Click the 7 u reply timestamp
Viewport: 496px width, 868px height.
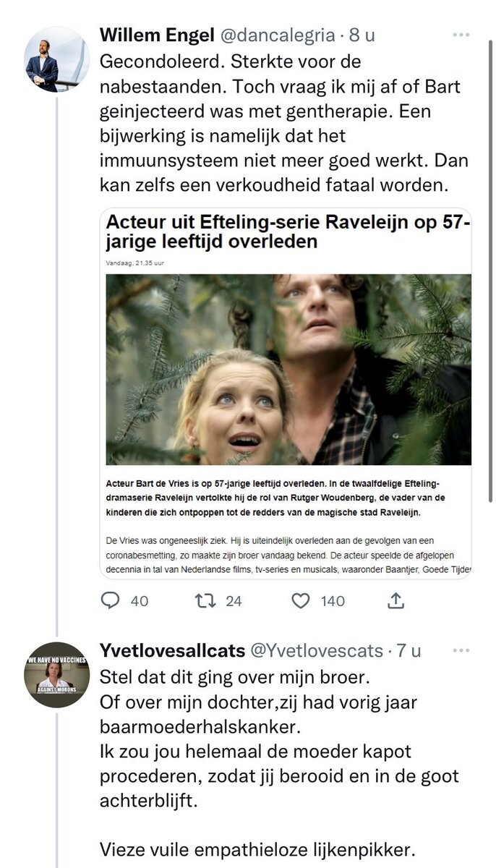(409, 650)
